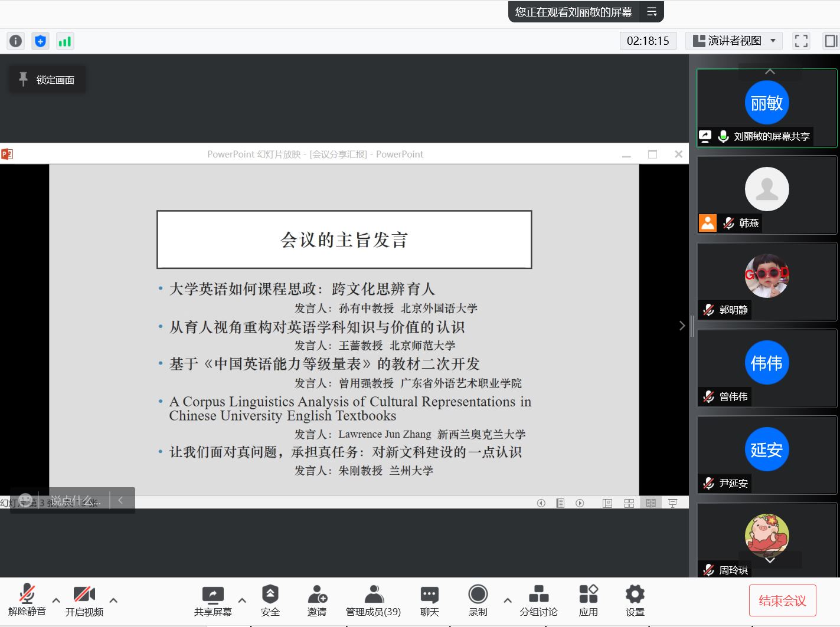Switch PowerPoint to reading view
The width and height of the screenshot is (840, 627).
click(651, 503)
